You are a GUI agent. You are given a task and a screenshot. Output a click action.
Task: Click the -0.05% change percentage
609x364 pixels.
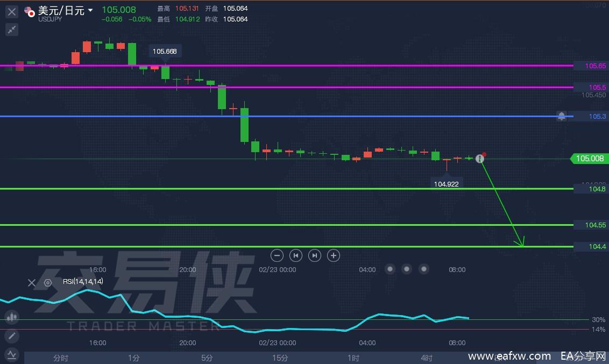tap(140, 19)
